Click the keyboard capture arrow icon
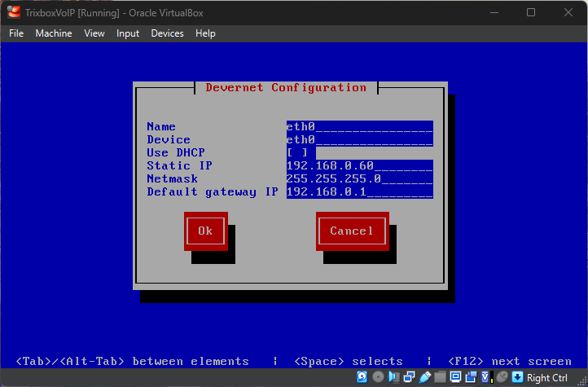Image resolution: width=588 pixels, height=387 pixels. (517, 377)
